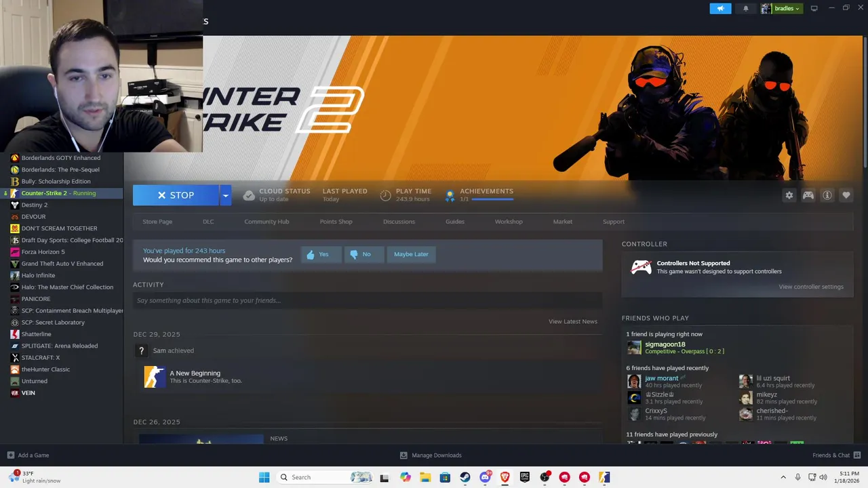This screenshot has width=868, height=488.
Task: Select PANICORE in library list
Action: (35, 299)
